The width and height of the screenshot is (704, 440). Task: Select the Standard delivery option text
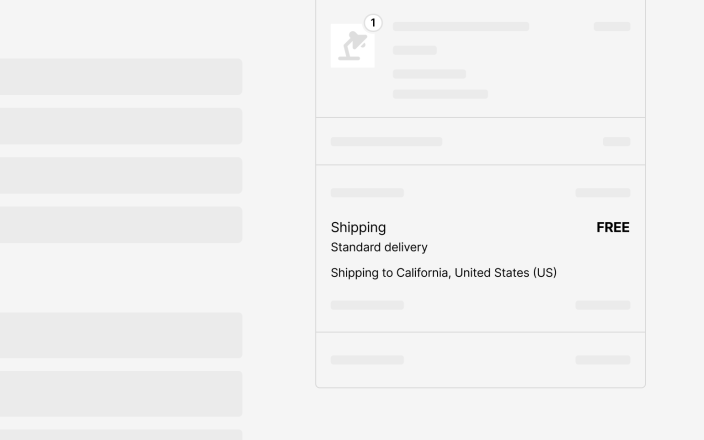[x=379, y=247]
